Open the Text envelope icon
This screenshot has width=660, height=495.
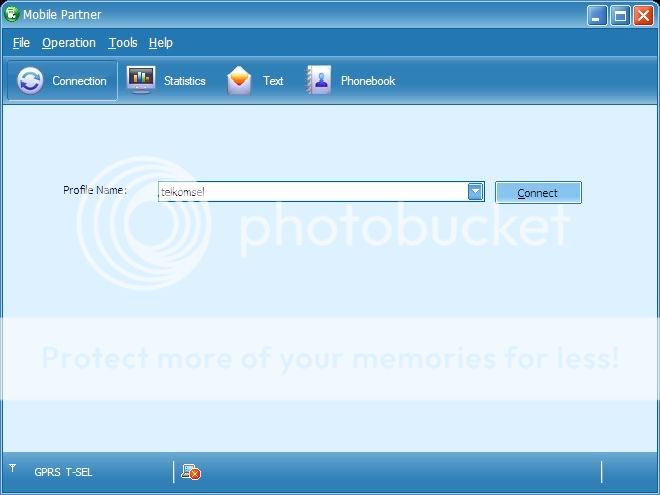click(x=239, y=80)
